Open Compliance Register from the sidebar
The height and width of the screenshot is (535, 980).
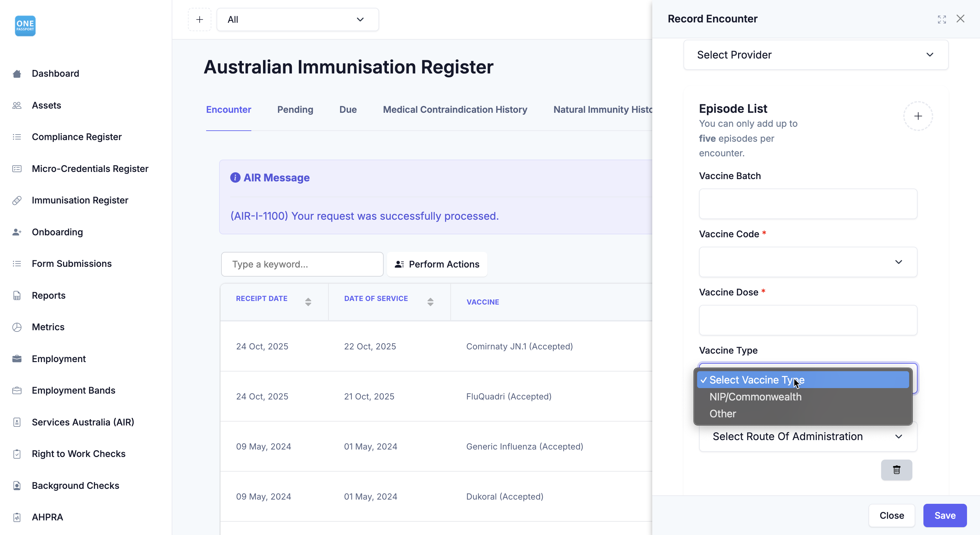click(x=76, y=137)
